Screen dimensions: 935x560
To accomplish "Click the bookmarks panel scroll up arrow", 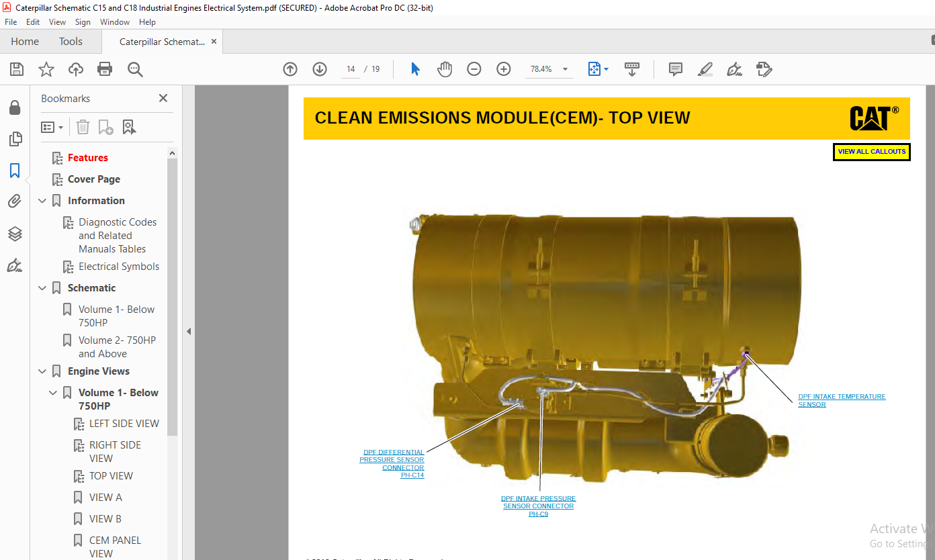I will 172,153.
